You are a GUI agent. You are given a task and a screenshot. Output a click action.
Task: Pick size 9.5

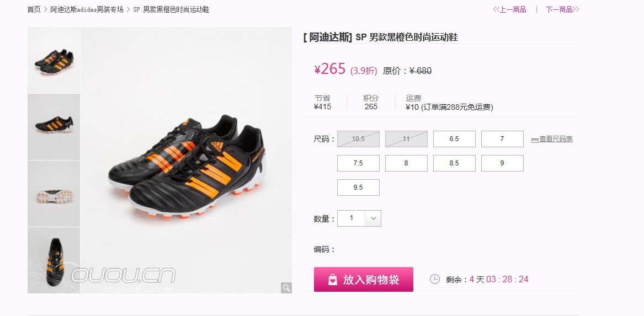pos(358,187)
